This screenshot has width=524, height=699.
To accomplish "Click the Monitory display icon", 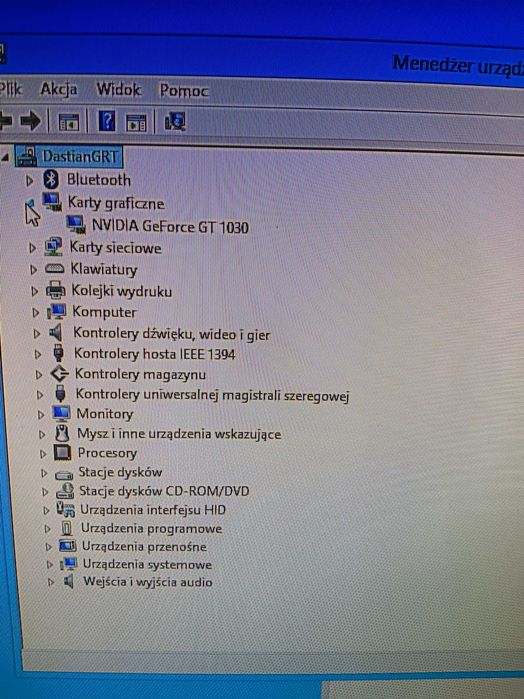I will tap(61, 414).
